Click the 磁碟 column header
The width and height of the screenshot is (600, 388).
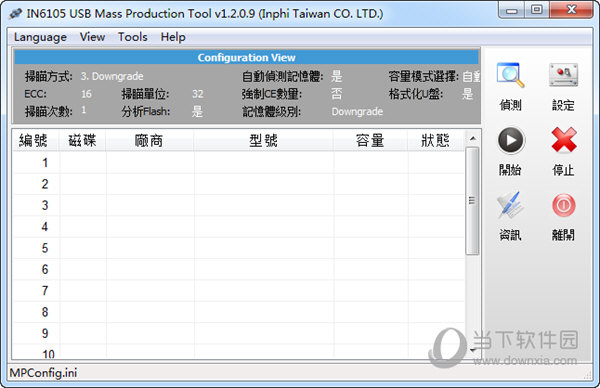point(82,140)
